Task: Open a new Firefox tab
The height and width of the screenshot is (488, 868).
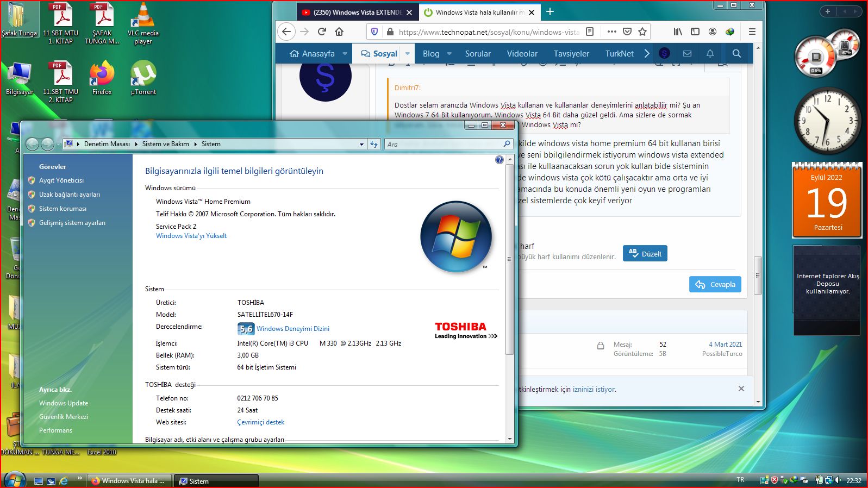Action: [550, 12]
